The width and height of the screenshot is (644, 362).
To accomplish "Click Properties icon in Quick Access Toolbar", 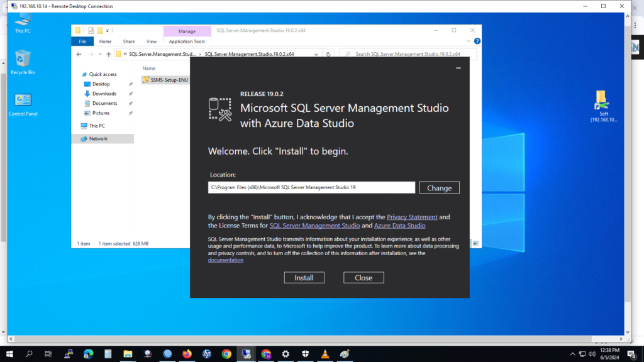I will click(x=91, y=31).
